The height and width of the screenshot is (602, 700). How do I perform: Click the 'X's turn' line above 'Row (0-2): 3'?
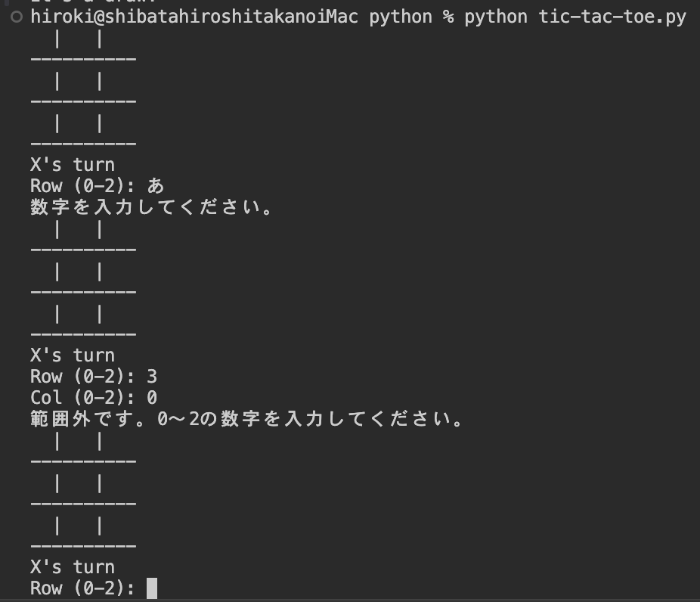(x=73, y=355)
